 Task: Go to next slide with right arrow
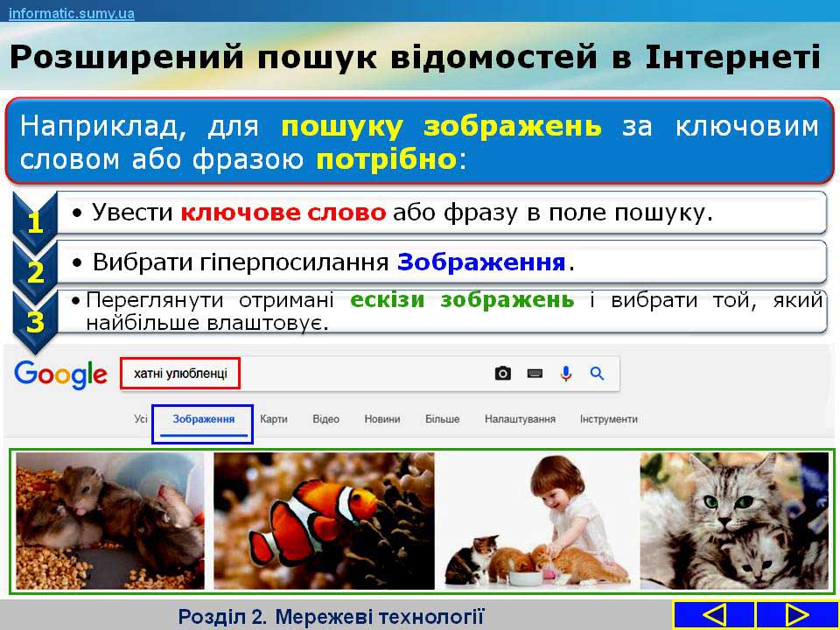tap(796, 615)
